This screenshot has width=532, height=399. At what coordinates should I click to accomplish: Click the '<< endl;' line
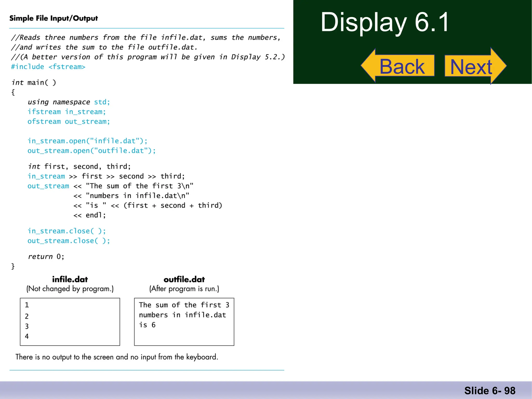pos(90,215)
